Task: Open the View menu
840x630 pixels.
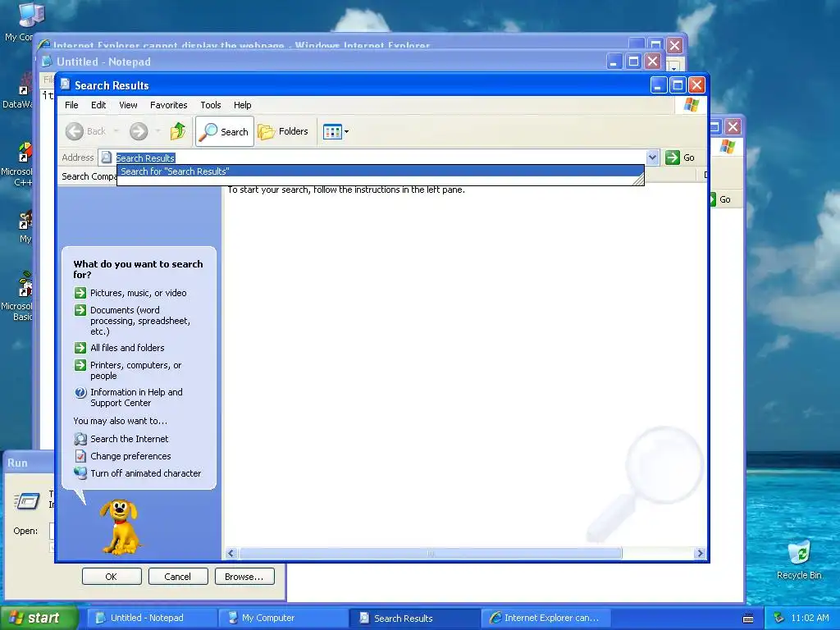Action: point(128,105)
